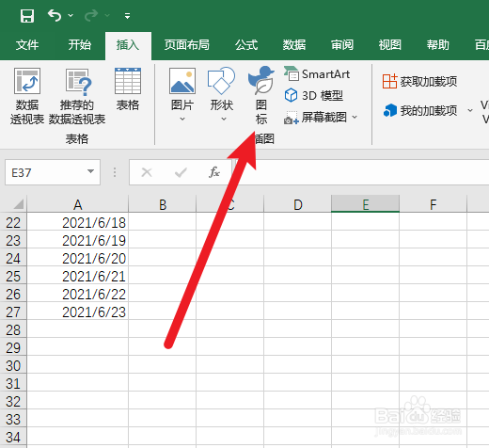Open the 审阅 tab
The height and width of the screenshot is (448, 489).
click(342, 45)
